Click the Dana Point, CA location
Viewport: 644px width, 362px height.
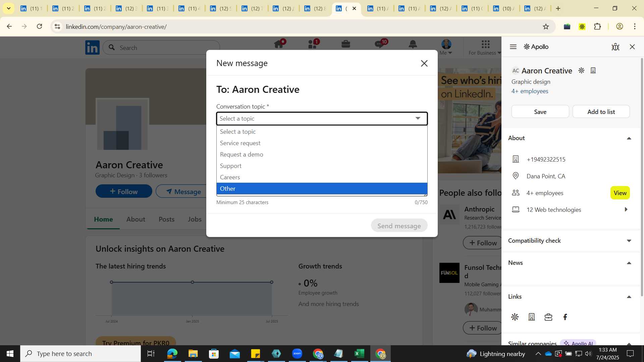coord(546,176)
